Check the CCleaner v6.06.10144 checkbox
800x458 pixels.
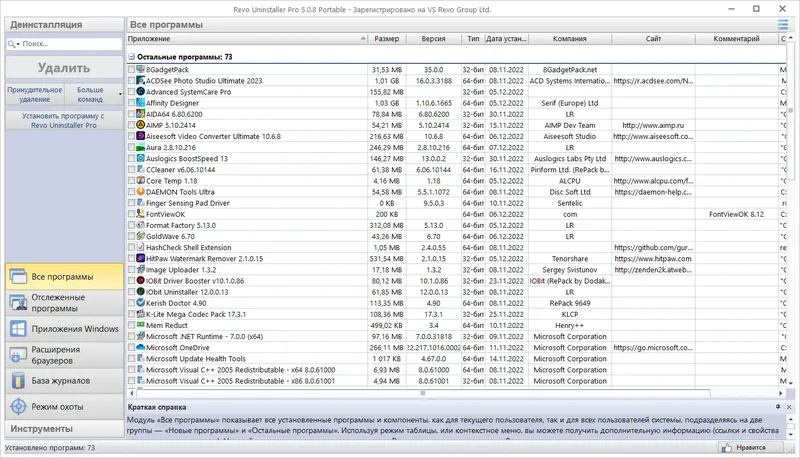(x=132, y=170)
